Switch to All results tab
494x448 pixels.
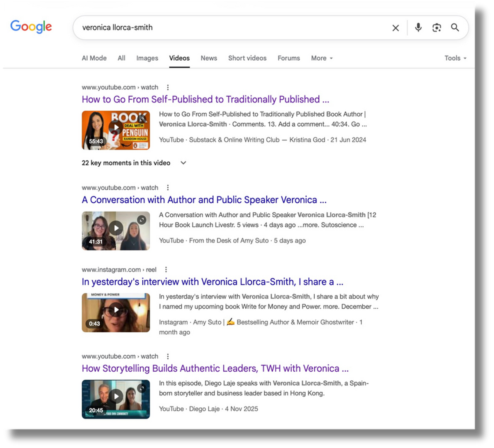pyautogui.click(x=121, y=58)
